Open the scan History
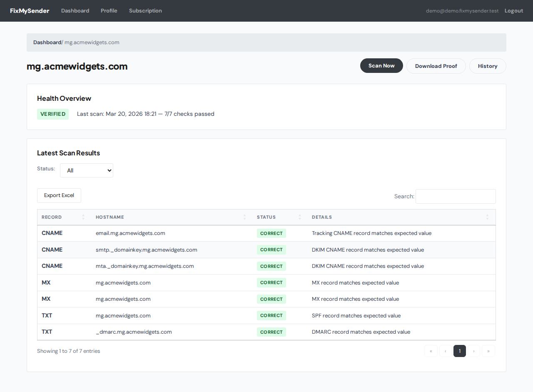Viewport: 533px width, 392px height. (487, 66)
